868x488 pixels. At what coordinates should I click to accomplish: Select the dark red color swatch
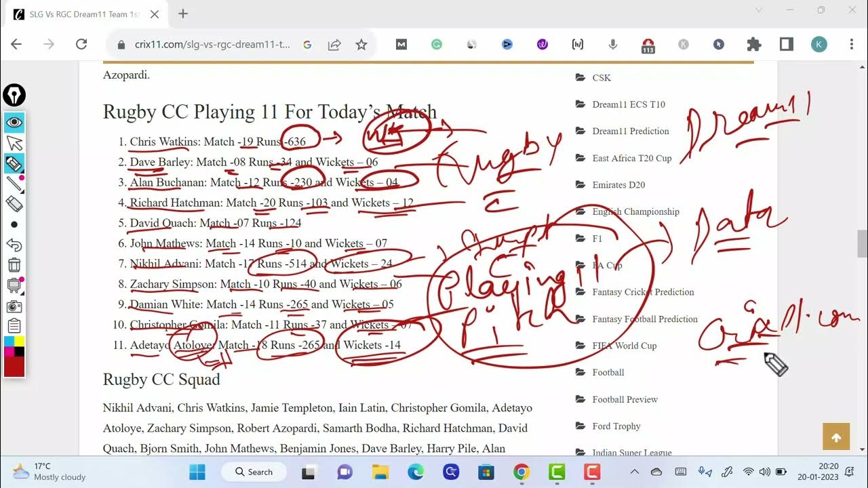coord(14,367)
